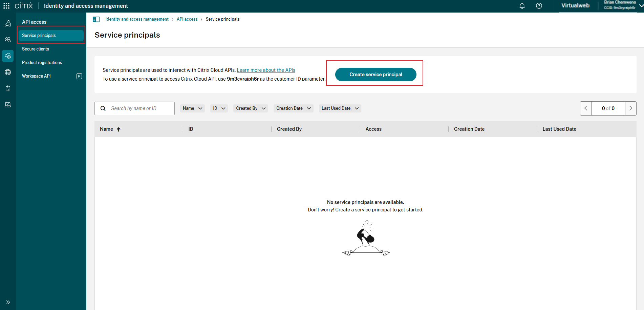This screenshot has height=310, width=644.
Task: Switch to Product registrations
Action: tap(42, 62)
